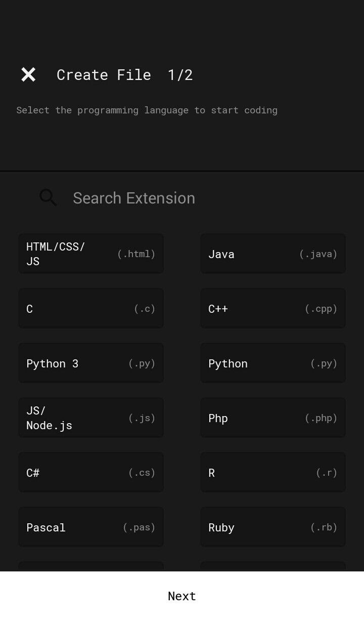Select Python 3 as the language
The image size is (364, 620).
(x=91, y=363)
